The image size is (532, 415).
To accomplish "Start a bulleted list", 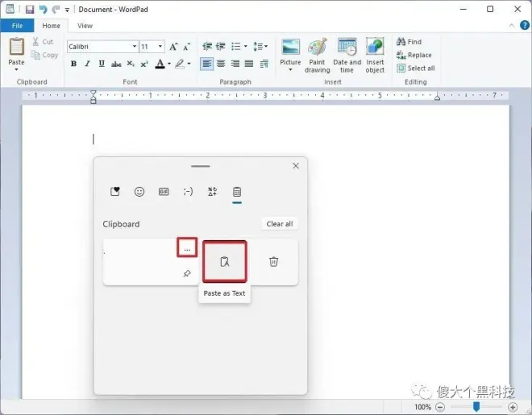I will coord(236,46).
